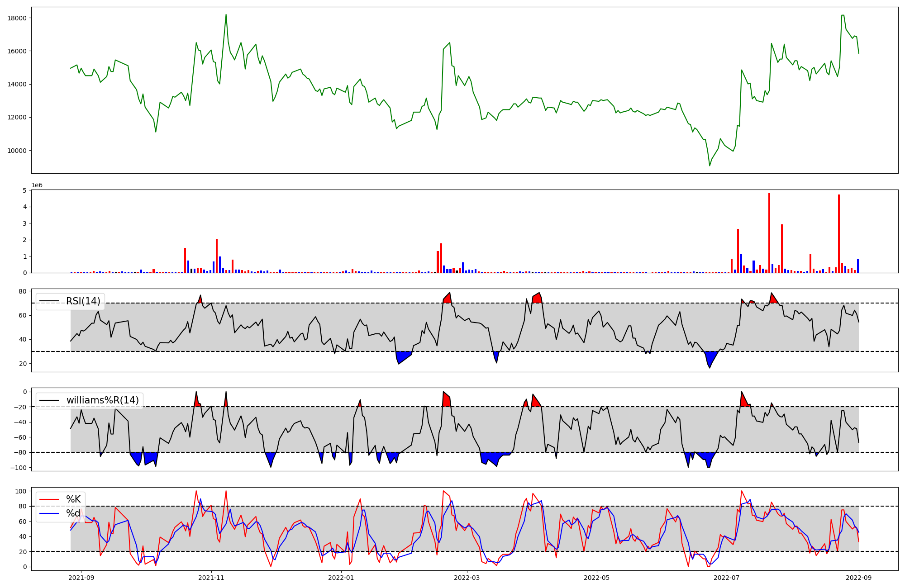Viewport: 905px width, 588px height.
Task: Click the -100 tick on Williams axis
Action: point(19,468)
